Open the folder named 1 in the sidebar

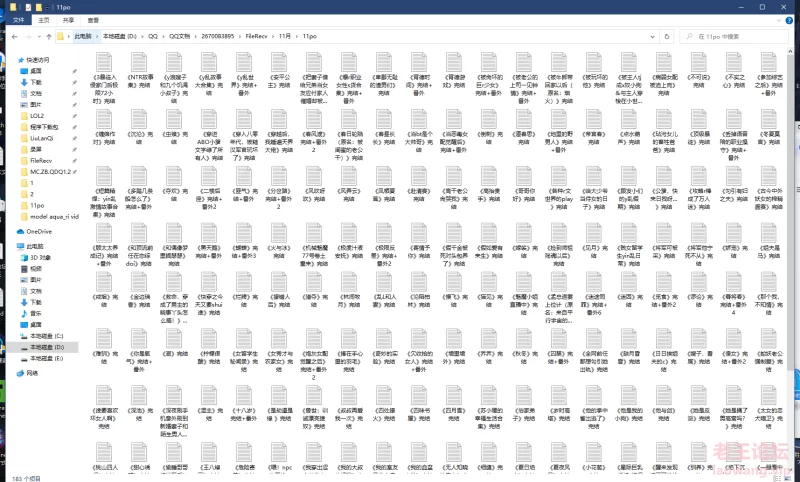(x=31, y=183)
